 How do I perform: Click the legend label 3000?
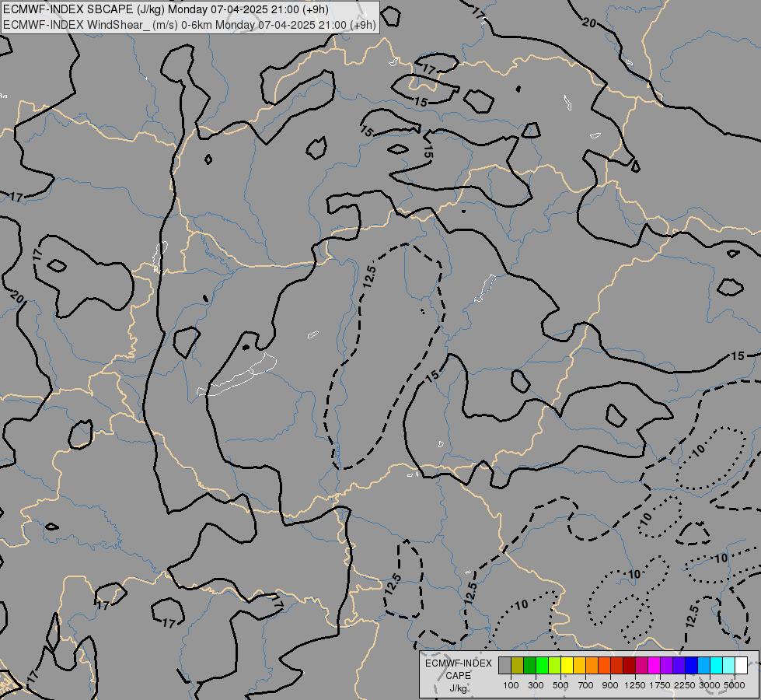pos(710,685)
